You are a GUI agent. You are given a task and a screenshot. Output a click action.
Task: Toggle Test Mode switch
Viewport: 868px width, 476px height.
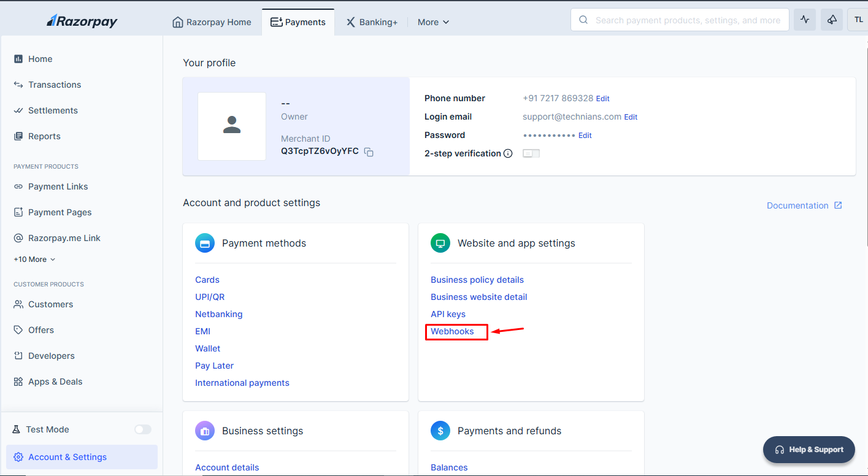click(x=143, y=429)
